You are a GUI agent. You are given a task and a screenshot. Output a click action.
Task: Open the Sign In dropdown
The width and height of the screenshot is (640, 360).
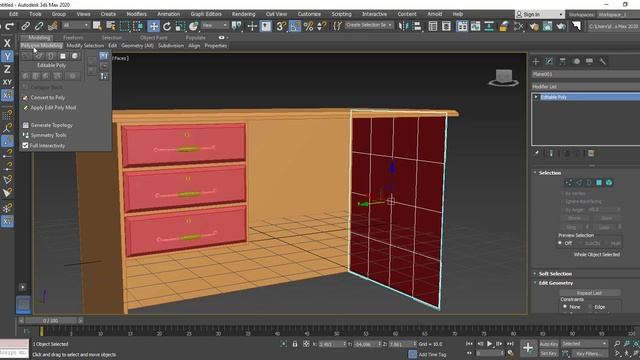click(539, 14)
